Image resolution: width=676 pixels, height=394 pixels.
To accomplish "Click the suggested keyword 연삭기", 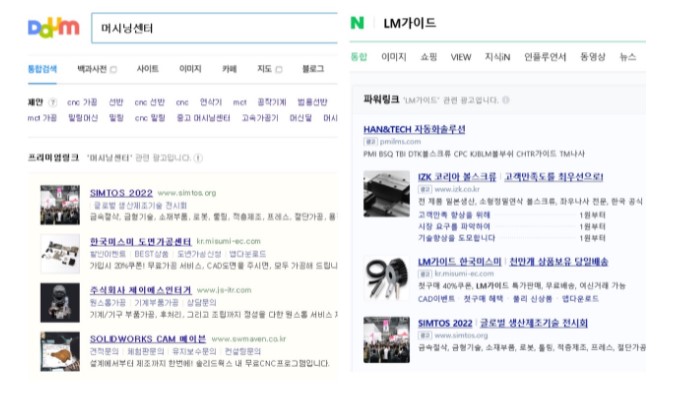I will pos(210,102).
